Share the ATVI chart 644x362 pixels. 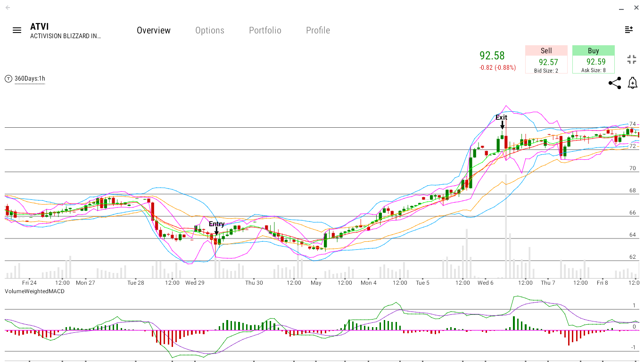(615, 83)
